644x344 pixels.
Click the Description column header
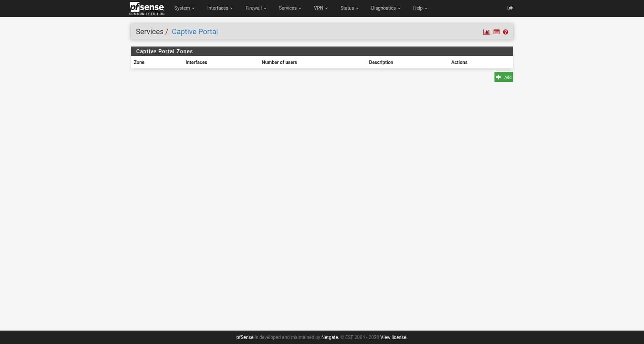pos(381,62)
